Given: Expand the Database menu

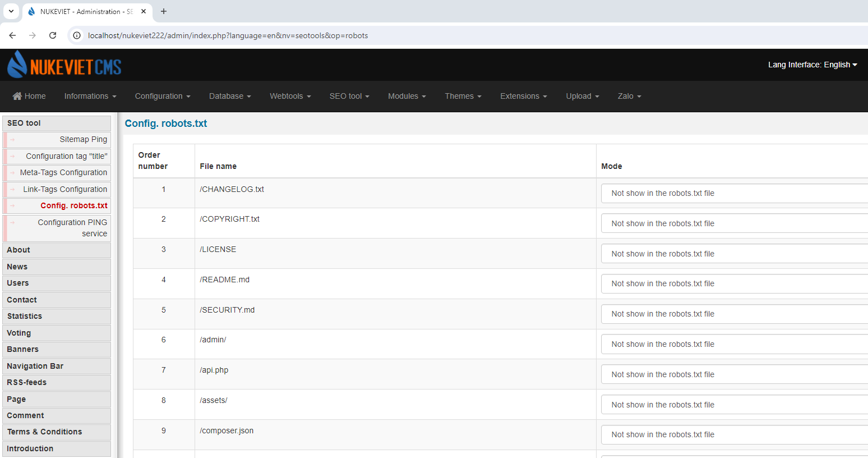Looking at the screenshot, I should point(230,96).
